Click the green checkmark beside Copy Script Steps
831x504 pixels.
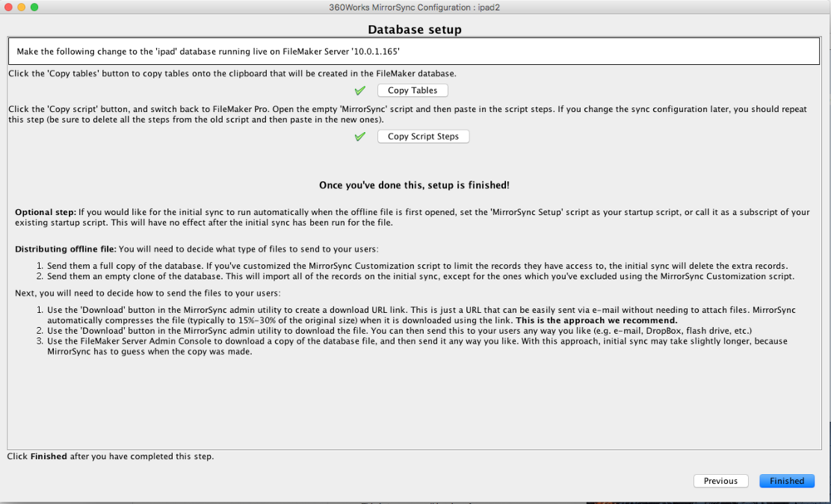click(x=360, y=137)
